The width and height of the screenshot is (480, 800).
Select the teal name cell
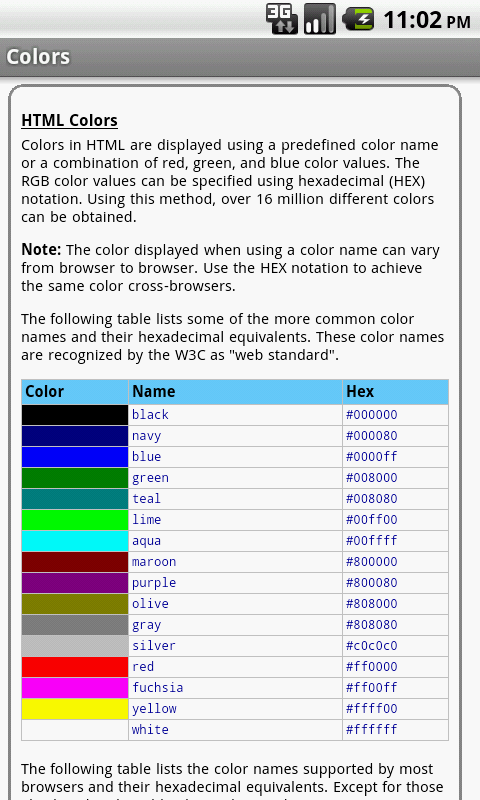[235, 499]
